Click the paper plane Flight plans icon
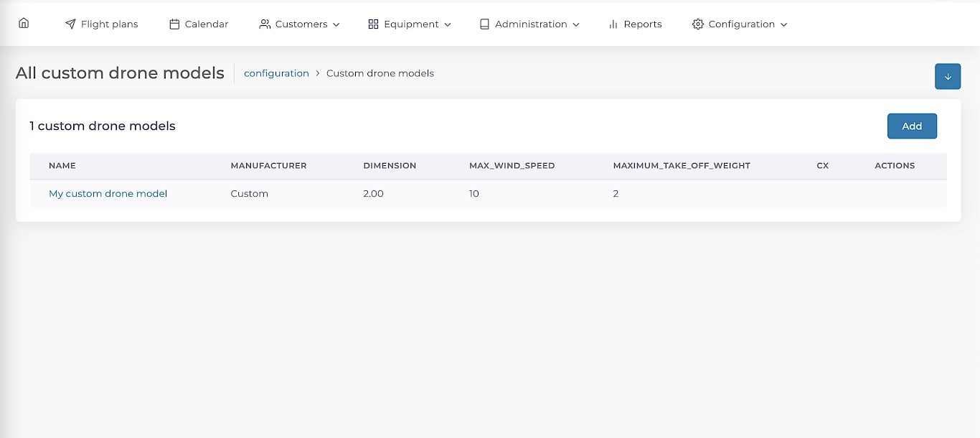Image resolution: width=980 pixels, height=438 pixels. (x=70, y=24)
